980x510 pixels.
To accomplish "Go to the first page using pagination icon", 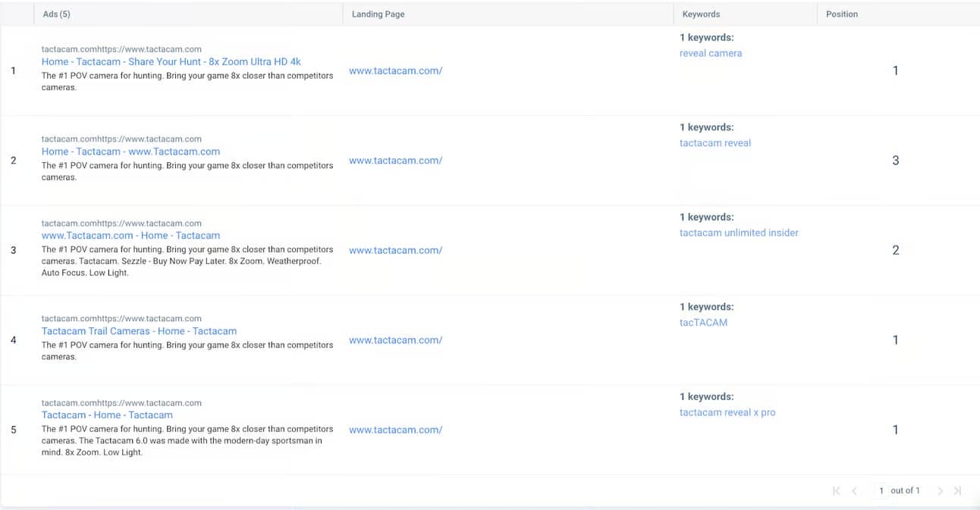I will pos(836,491).
